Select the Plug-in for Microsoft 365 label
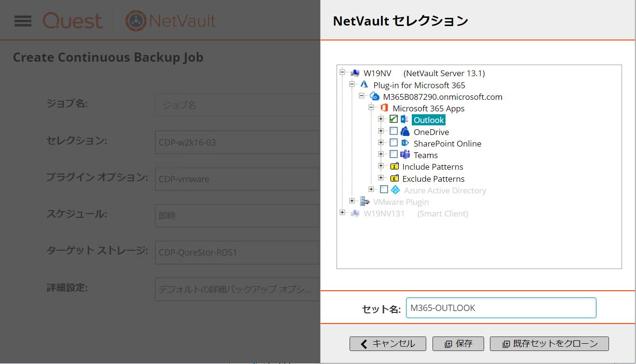Image resolution: width=636 pixels, height=364 pixels. [419, 85]
